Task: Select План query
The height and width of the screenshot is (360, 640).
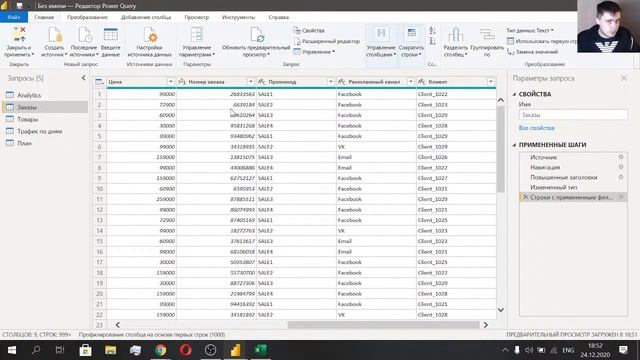Action: [45, 143]
